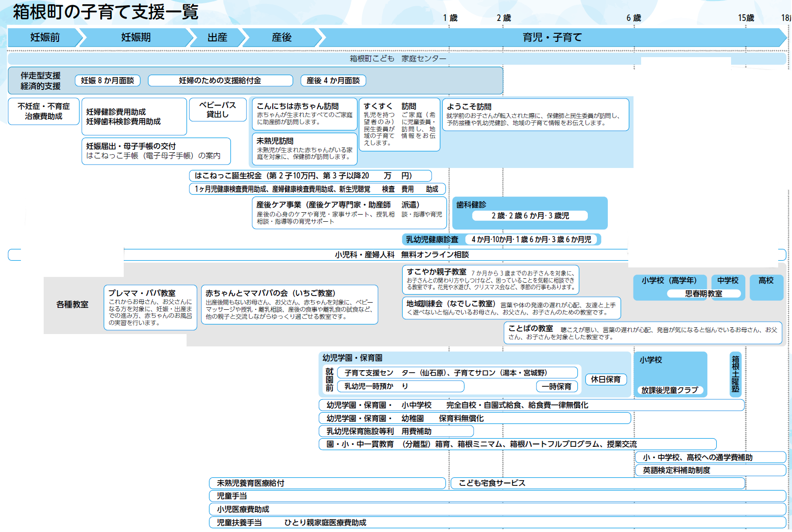Image resolution: width=792 pixels, height=532 pixels.
Task: Click the 6歳 age marker
Action: pyautogui.click(x=634, y=18)
